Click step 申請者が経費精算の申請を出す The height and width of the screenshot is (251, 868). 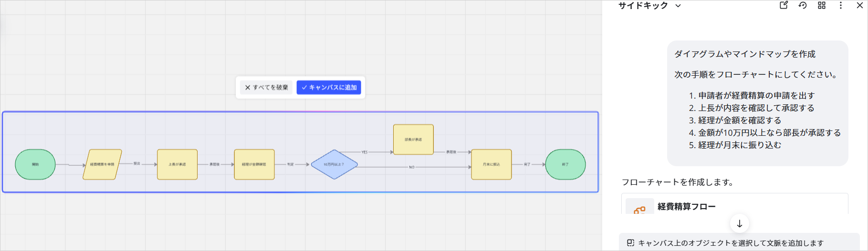point(756,96)
